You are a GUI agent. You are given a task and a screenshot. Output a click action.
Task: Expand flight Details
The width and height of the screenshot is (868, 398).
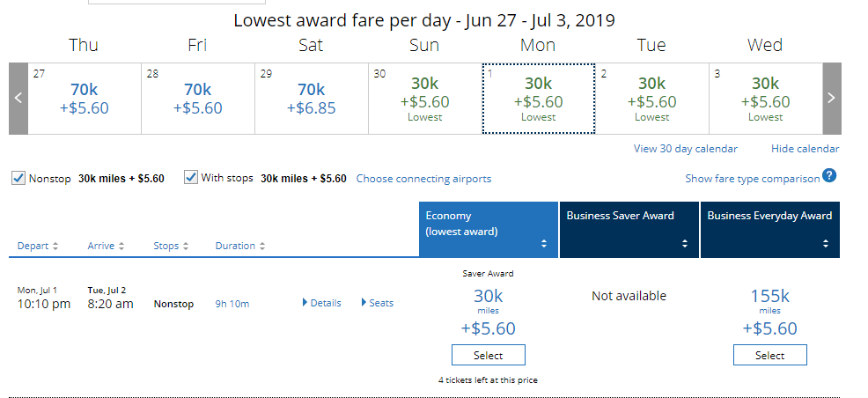(321, 303)
